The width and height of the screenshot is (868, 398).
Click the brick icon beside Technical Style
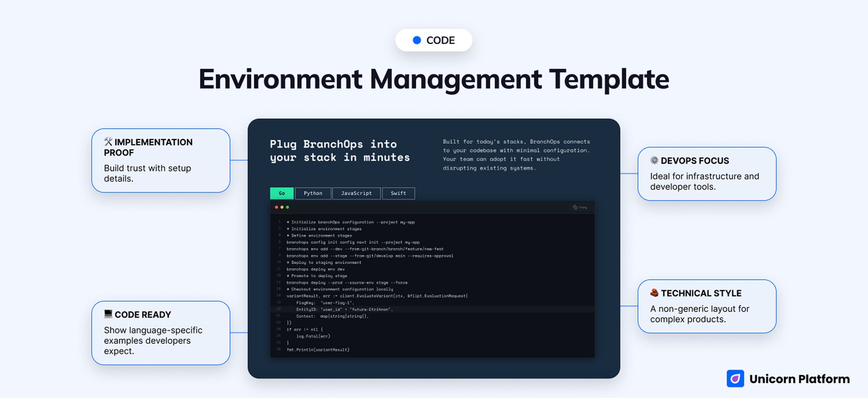[x=654, y=292]
